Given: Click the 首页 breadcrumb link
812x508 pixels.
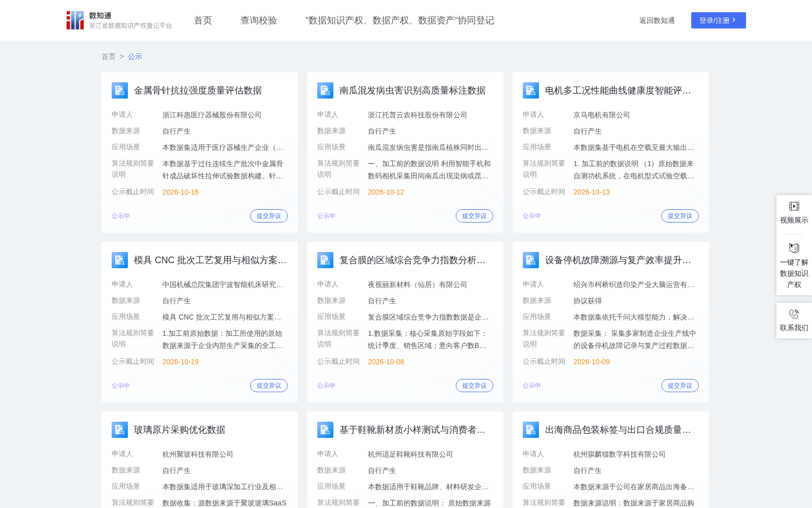Looking at the screenshot, I should [x=109, y=56].
